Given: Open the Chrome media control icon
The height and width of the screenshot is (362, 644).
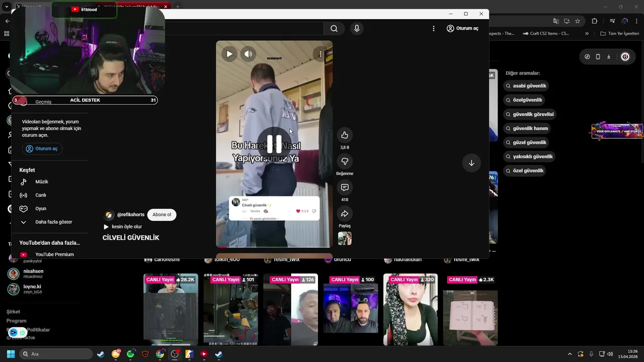Looking at the screenshot, I should point(612,21).
